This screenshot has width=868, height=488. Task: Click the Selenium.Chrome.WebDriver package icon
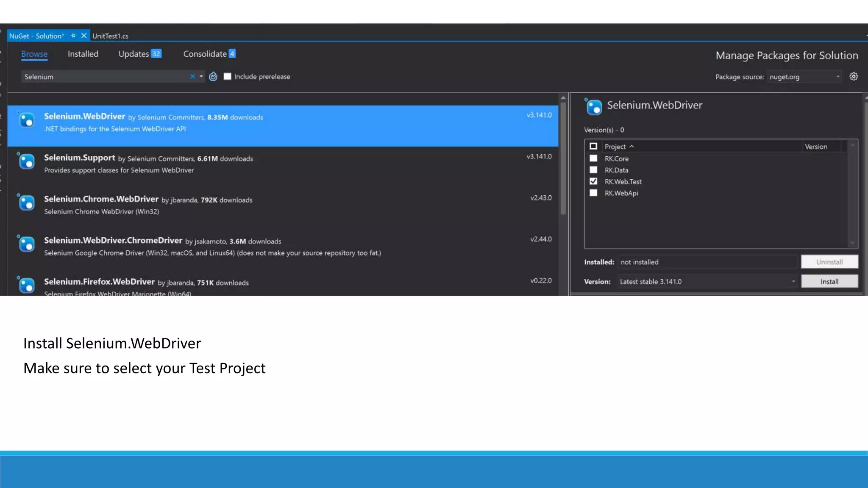[26, 202]
